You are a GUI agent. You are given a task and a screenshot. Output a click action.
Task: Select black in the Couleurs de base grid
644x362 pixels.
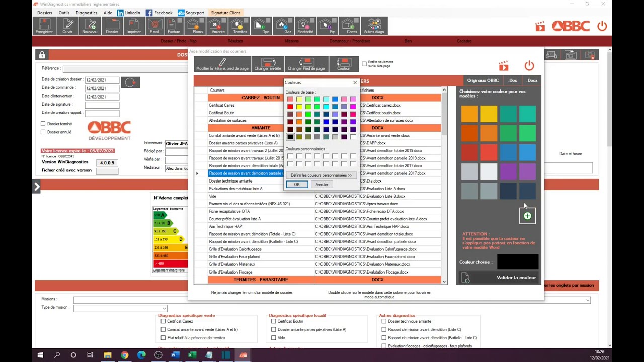coord(290,137)
